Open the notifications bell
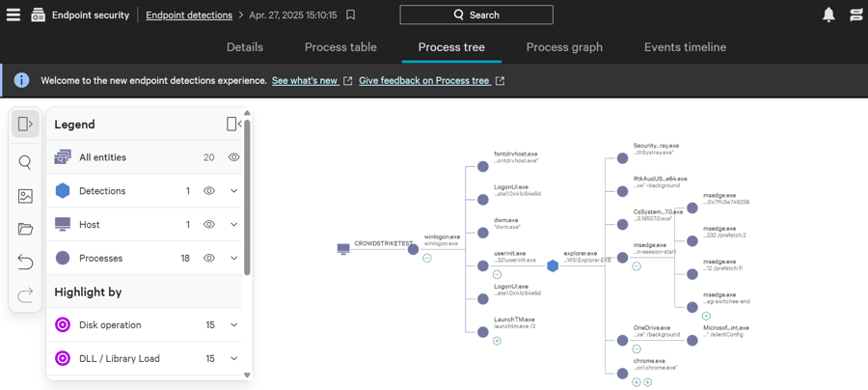This screenshot has height=390, width=868. coord(828,14)
